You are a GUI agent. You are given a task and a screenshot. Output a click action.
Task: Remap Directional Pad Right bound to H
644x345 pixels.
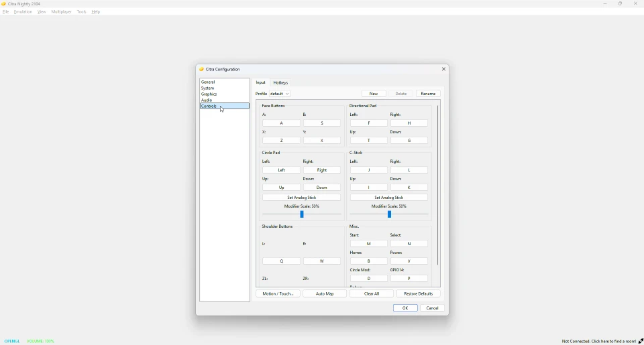coord(409,123)
